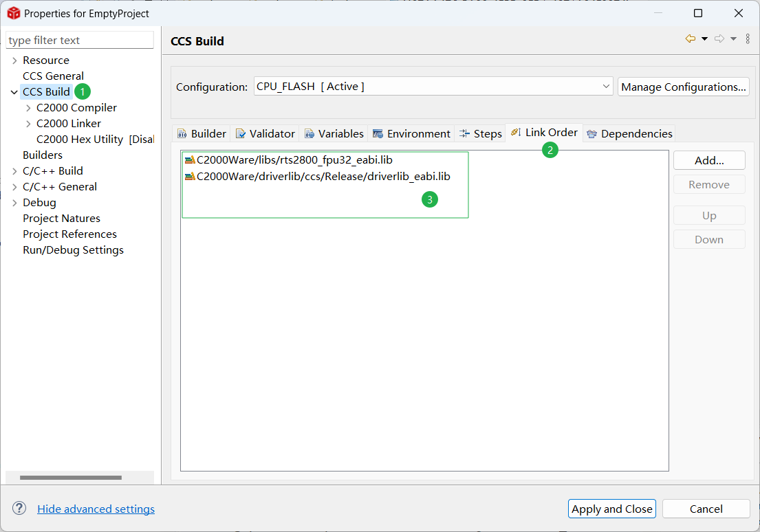Expand the C2000 Compiler node

click(x=28, y=108)
